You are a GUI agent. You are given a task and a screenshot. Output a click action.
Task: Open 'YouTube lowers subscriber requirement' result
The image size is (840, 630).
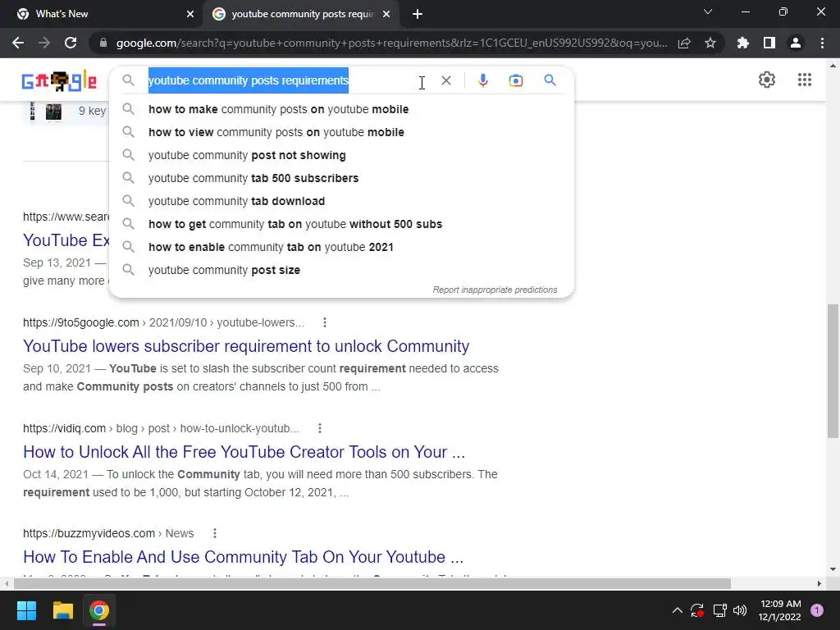tap(246, 346)
